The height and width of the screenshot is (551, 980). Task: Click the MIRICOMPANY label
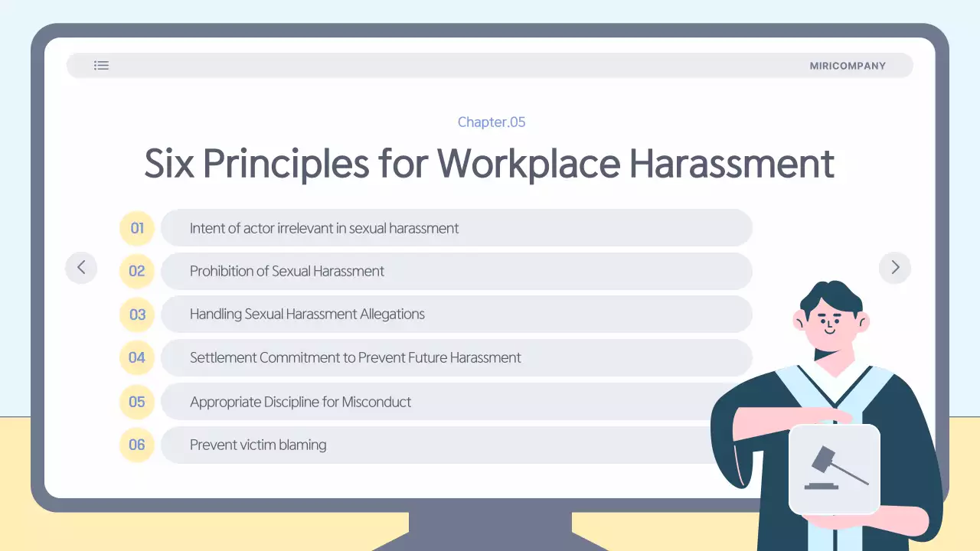click(848, 66)
